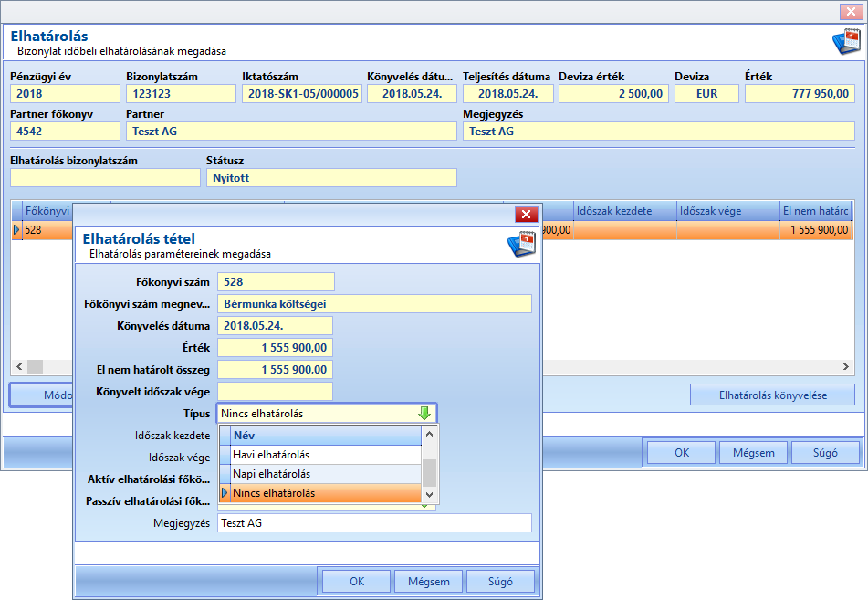Click the Partner főkönyv field 4542
Screen dimensions: 868x600
(x=65, y=132)
